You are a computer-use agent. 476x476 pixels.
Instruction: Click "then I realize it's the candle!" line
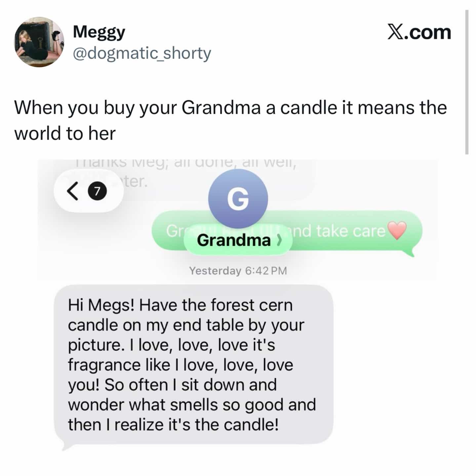coord(173,425)
